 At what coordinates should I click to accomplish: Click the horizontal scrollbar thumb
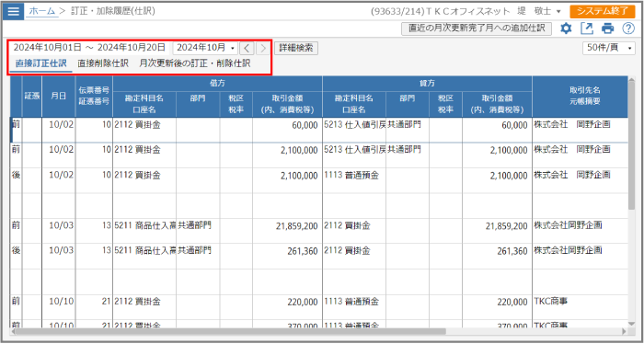(230, 331)
